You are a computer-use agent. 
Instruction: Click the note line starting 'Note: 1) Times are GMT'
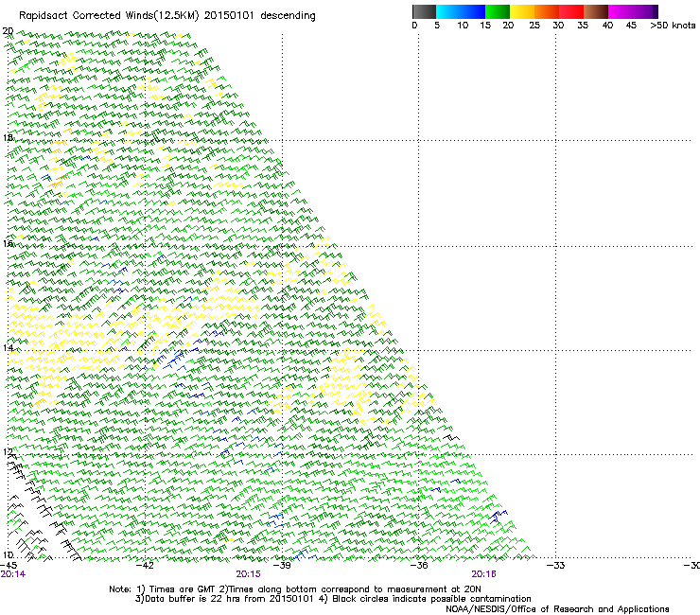pyautogui.click(x=294, y=589)
